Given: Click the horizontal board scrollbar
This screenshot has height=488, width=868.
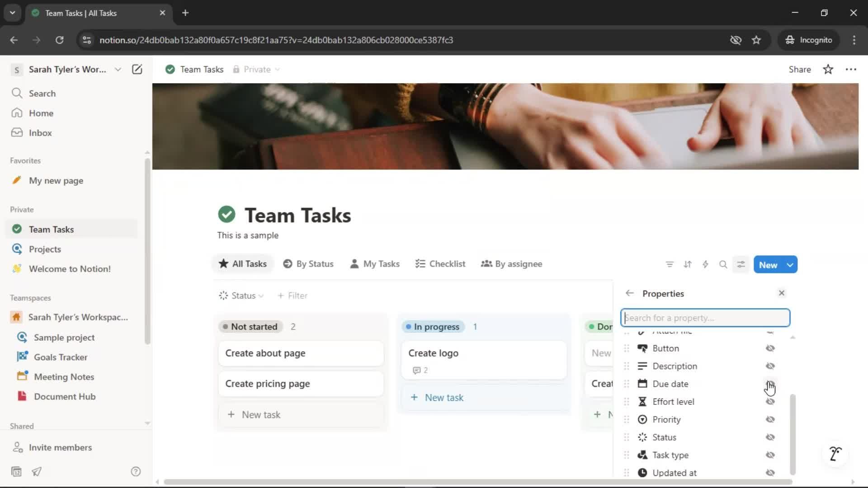Looking at the screenshot, I should [x=478, y=482].
